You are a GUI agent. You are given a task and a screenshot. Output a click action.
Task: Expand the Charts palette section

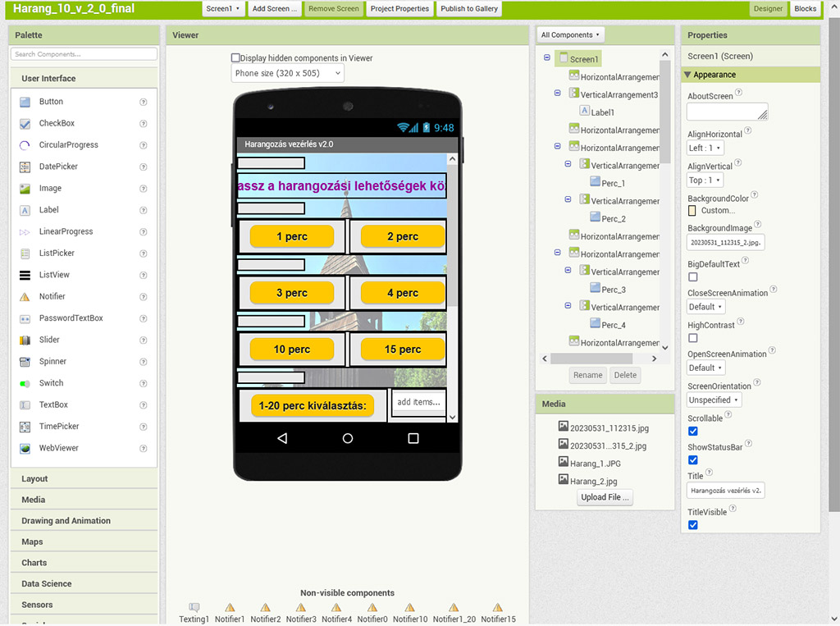[84, 563]
